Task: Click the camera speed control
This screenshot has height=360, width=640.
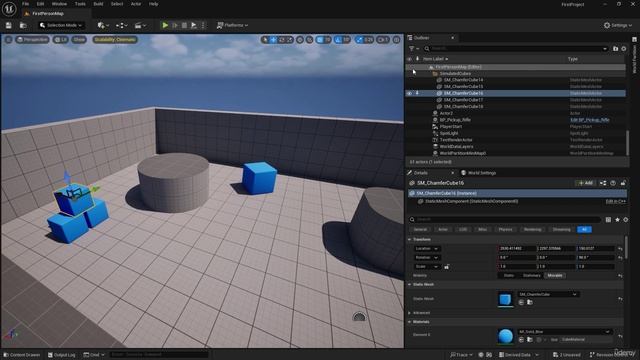Action: (382, 40)
